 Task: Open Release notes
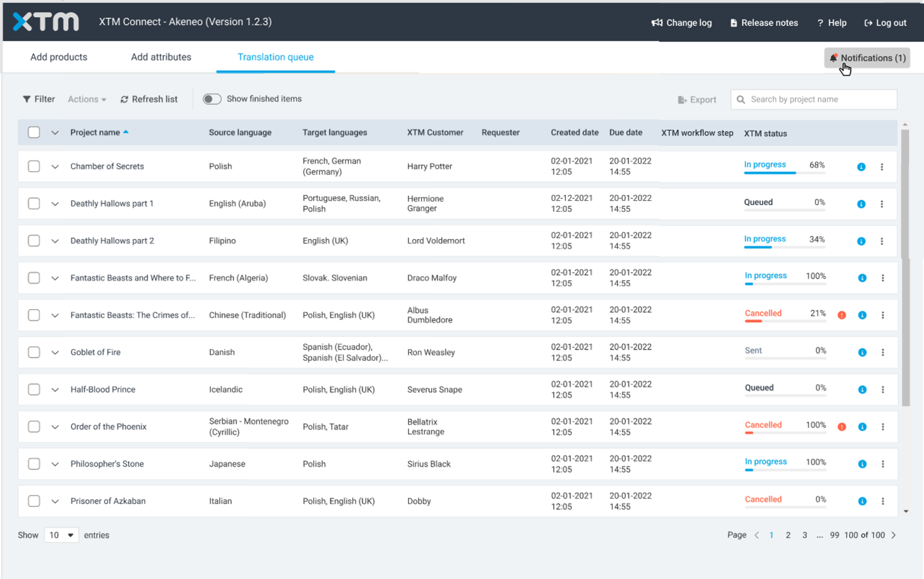pyautogui.click(x=764, y=23)
